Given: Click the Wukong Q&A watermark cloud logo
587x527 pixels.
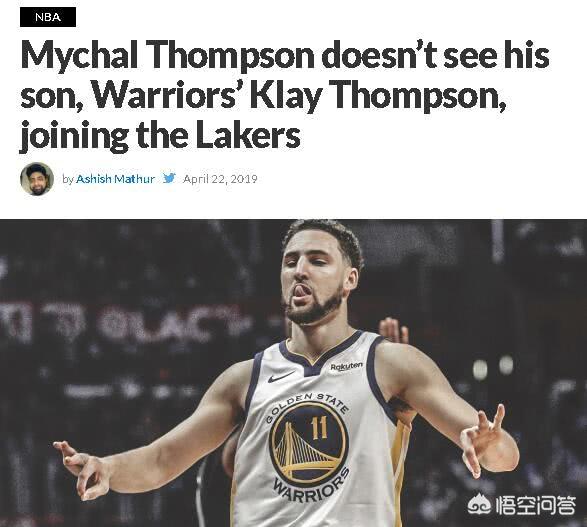Looking at the screenshot, I should coord(480,506).
